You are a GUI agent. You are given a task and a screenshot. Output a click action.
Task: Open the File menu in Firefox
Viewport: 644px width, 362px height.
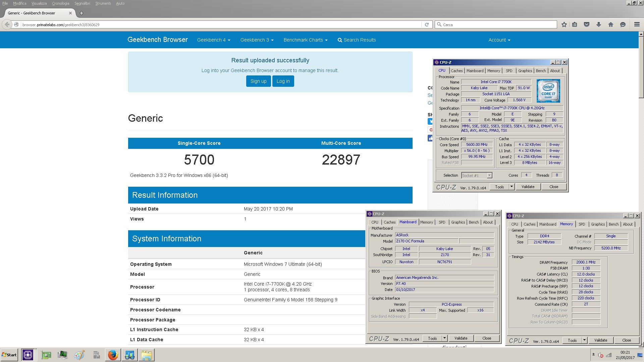point(5,3)
